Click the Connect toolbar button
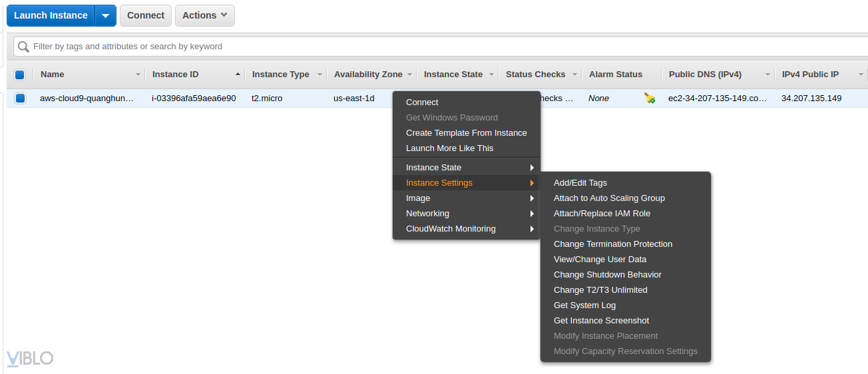The width and height of the screenshot is (868, 374). coord(146,16)
